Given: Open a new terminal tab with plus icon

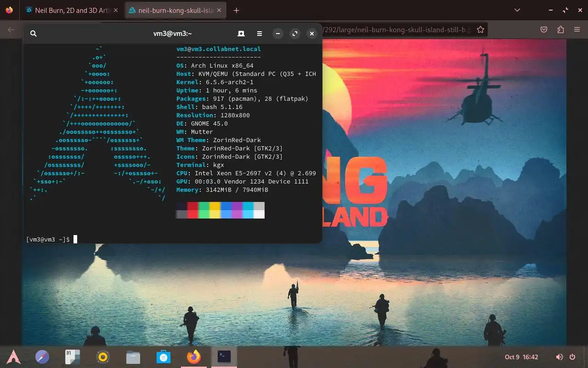Looking at the screenshot, I should click(241, 34).
